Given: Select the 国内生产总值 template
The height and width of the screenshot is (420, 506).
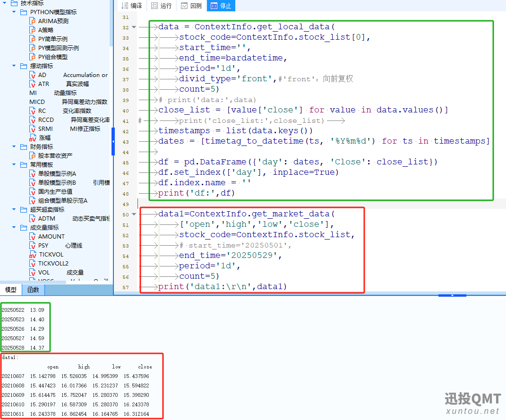Looking at the screenshot, I should point(55,191).
